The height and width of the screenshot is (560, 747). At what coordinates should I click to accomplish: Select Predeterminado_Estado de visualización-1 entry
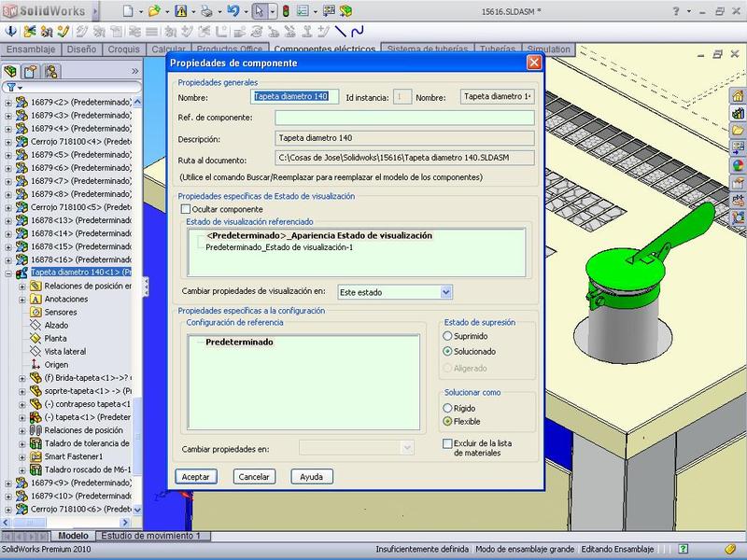(x=279, y=247)
